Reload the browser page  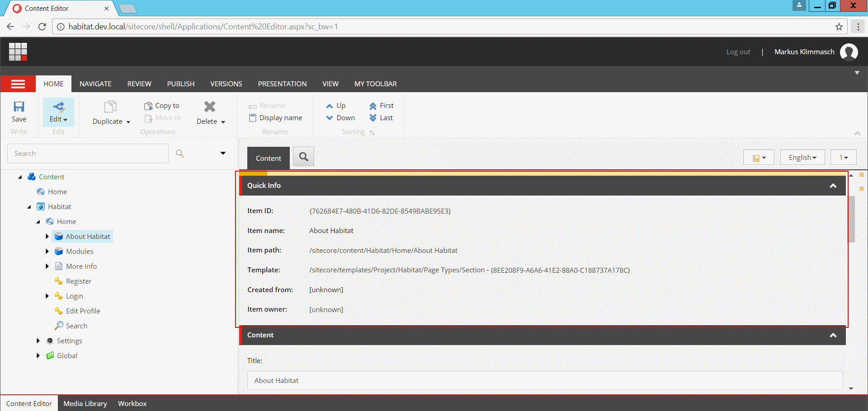(42, 27)
